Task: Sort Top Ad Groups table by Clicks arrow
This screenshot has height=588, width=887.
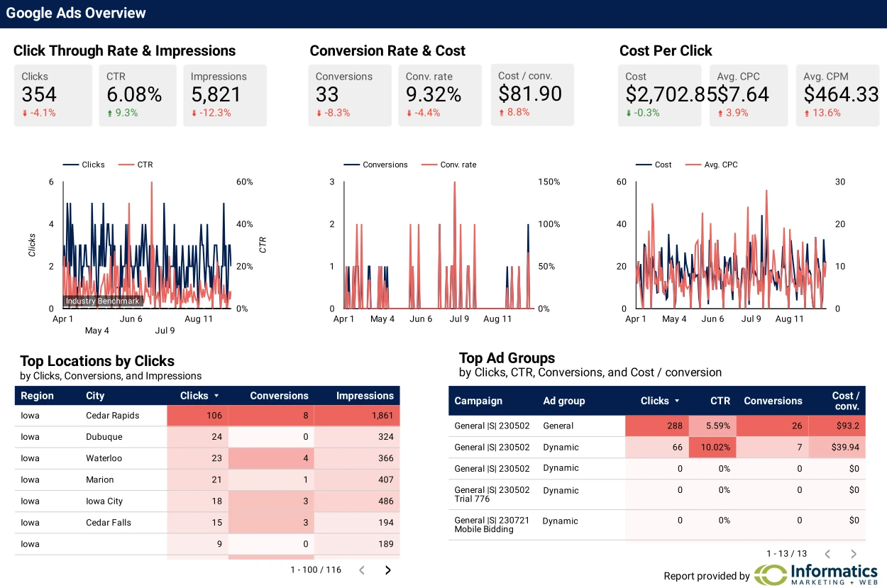Action: (x=677, y=401)
